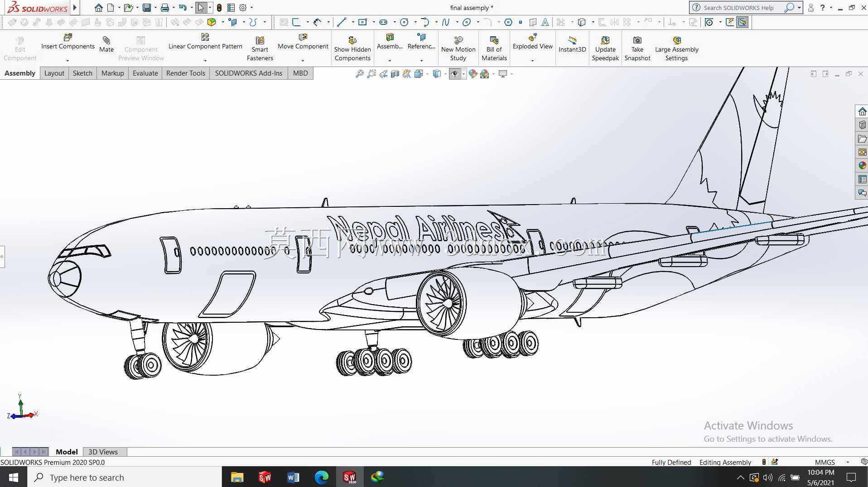
Task: Select the Polygon sketch tool
Action: point(508,22)
